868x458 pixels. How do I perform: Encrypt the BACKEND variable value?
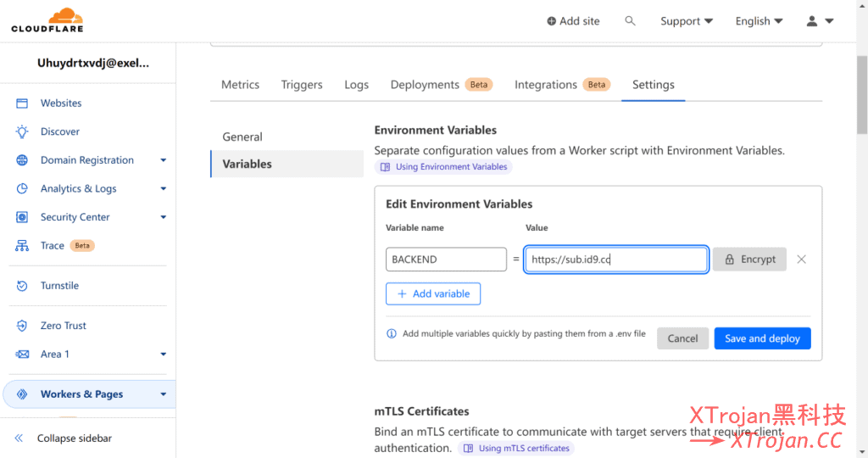[749, 260]
